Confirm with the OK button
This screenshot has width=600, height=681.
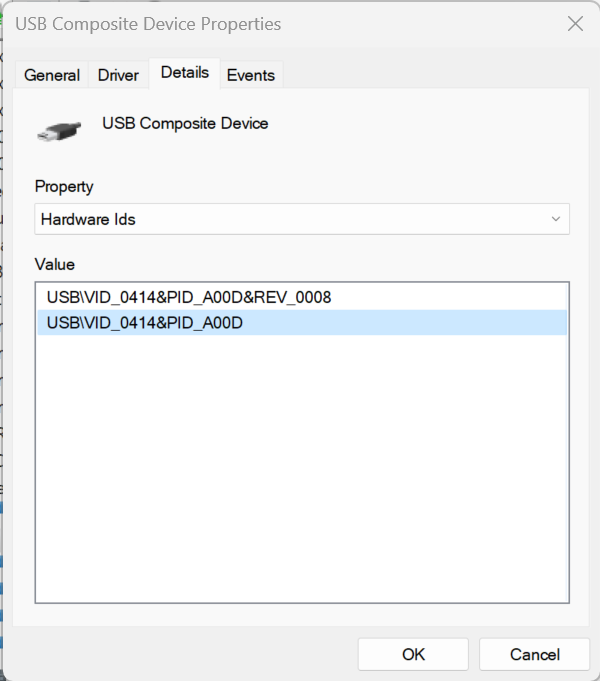[x=413, y=654]
